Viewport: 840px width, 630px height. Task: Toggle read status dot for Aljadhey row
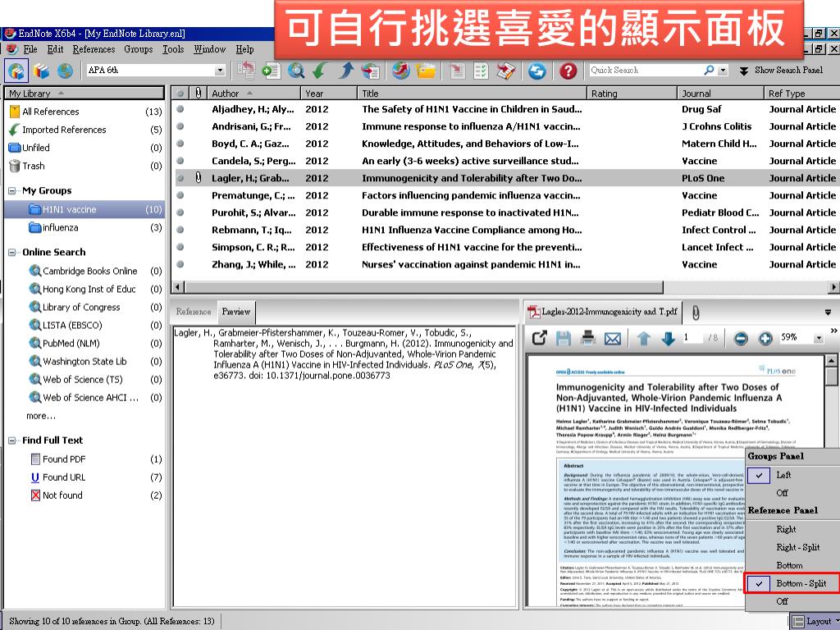pyautogui.click(x=180, y=109)
